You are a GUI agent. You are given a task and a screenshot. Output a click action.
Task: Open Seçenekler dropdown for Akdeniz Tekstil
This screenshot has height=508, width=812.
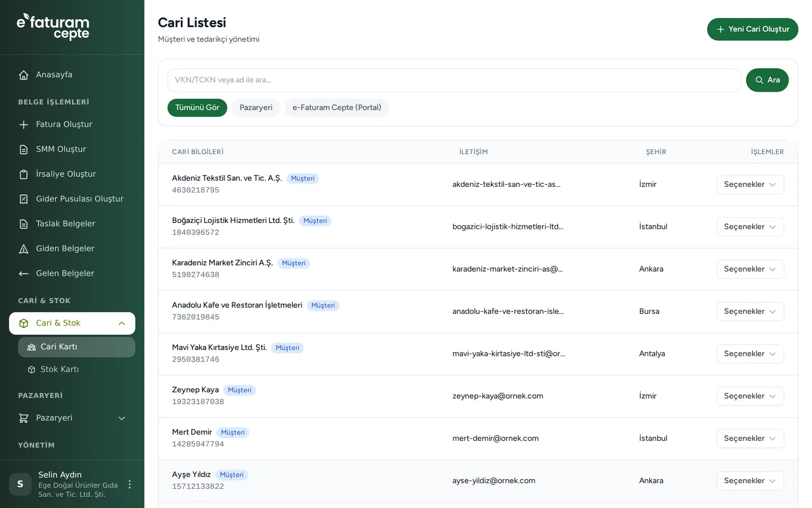tap(750, 185)
